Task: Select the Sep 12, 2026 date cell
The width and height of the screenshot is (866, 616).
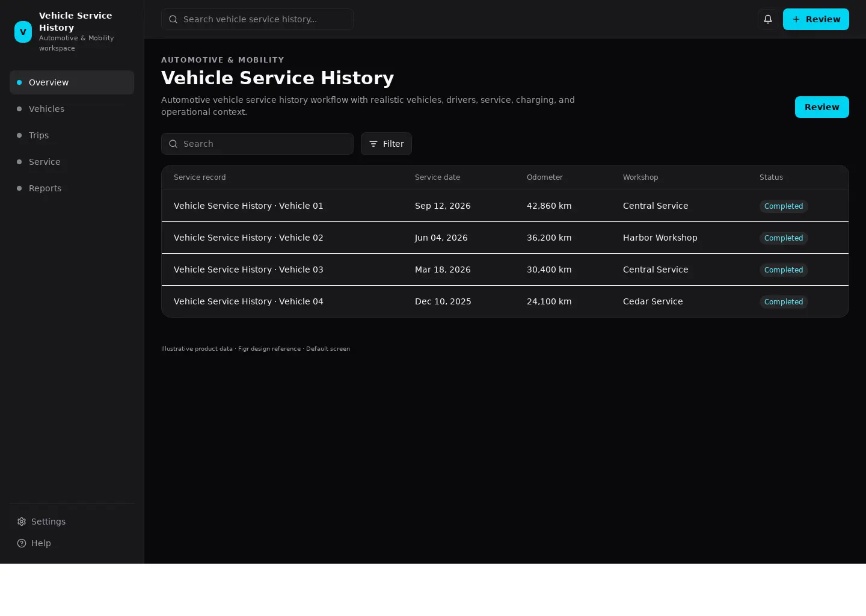Action: click(443, 206)
